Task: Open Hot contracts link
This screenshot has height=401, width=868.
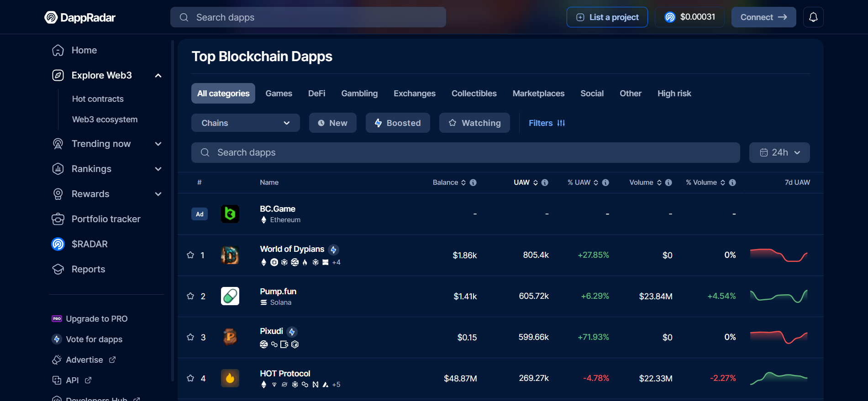Action: coord(98,99)
